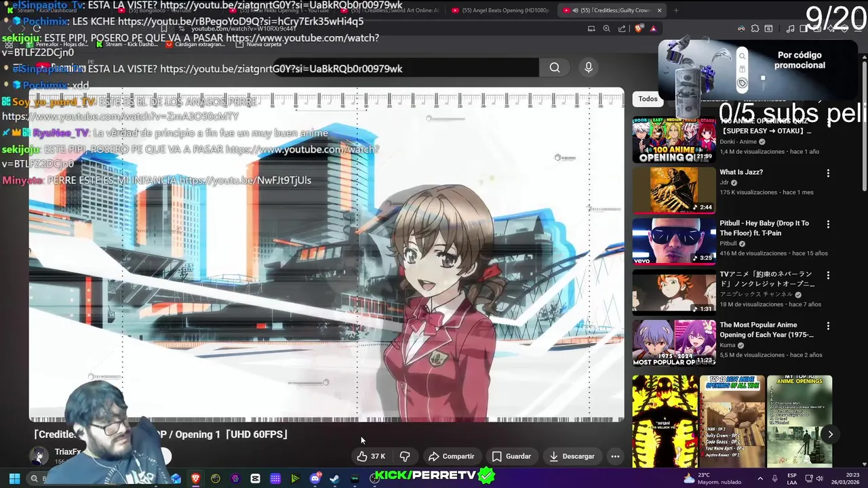Click the What Is Jazz? video title
Screen dimensions: 868x488
741,172
